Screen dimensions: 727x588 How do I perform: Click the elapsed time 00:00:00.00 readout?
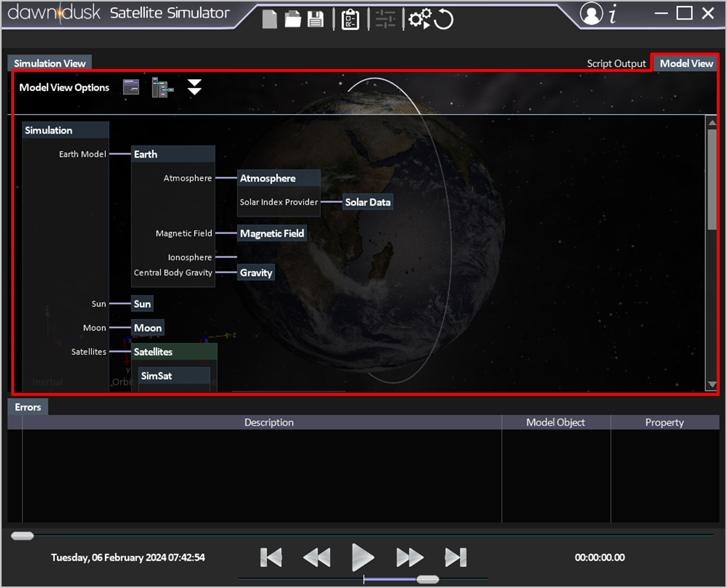(600, 558)
